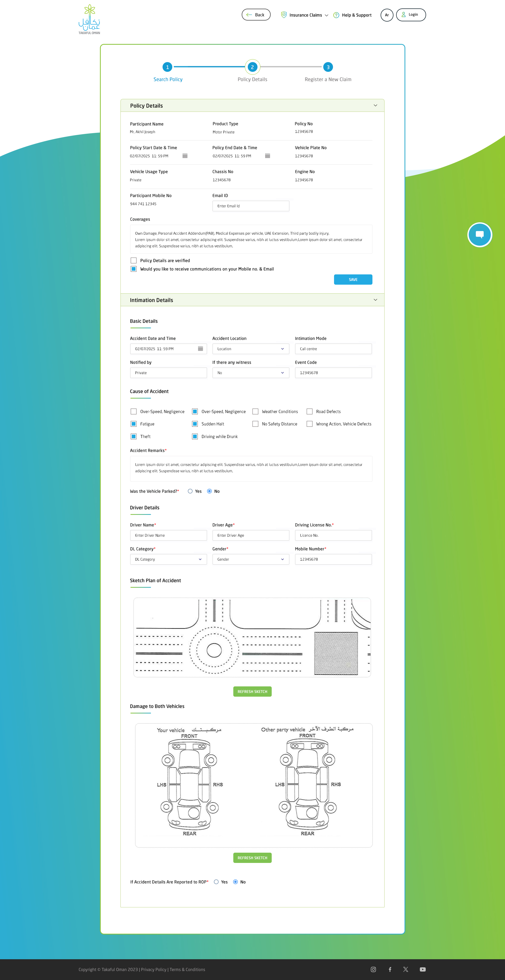Screen dimensions: 505x980
Task: Click step 3 Register a New Claim circle
Action: point(328,67)
